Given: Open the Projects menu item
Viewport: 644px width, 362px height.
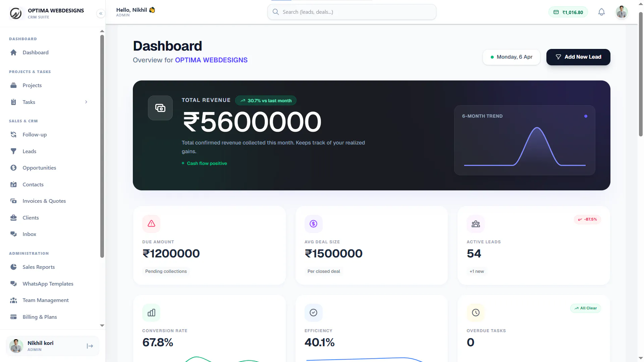Looking at the screenshot, I should tap(32, 85).
